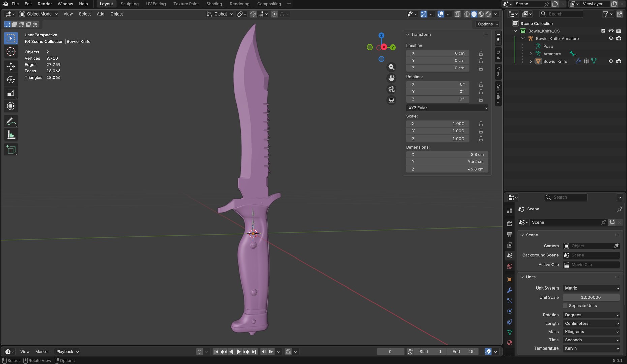Open the Add menu in viewport header
Viewport: 627px width, 364px height.
(x=100, y=14)
